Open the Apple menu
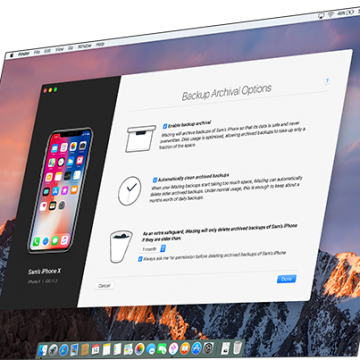Image resolution: width=360 pixels, height=360 pixels. (x=11, y=55)
